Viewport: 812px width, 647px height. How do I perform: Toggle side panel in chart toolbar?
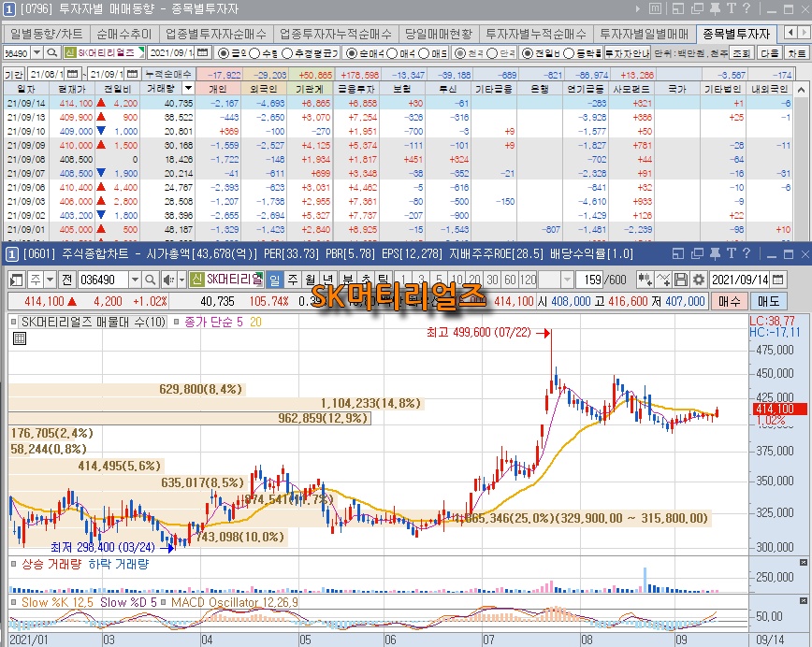click(17, 280)
